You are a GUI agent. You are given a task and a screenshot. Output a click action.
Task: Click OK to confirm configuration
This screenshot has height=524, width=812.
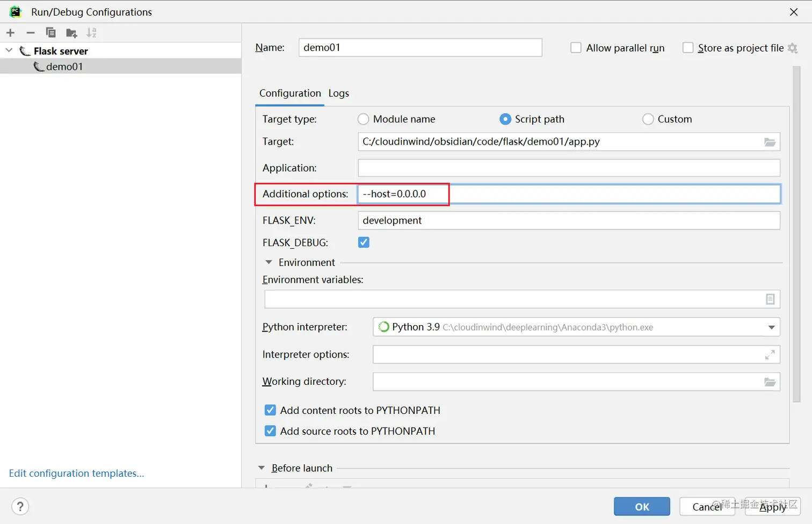click(642, 506)
